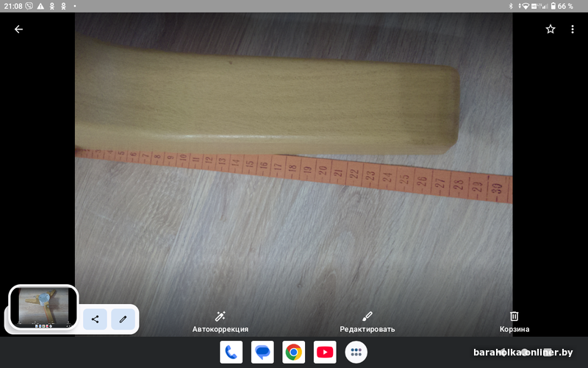Image resolution: width=588 pixels, height=368 pixels.
Task: Go back with the arrow icon
Action: coord(18,29)
